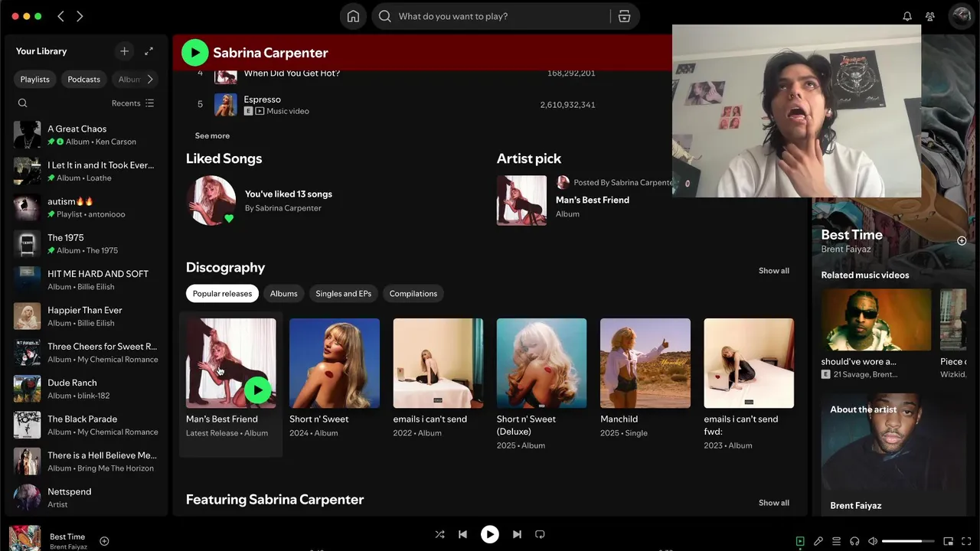Show lyrics with microphone icon
The height and width of the screenshot is (551, 980).
click(818, 541)
